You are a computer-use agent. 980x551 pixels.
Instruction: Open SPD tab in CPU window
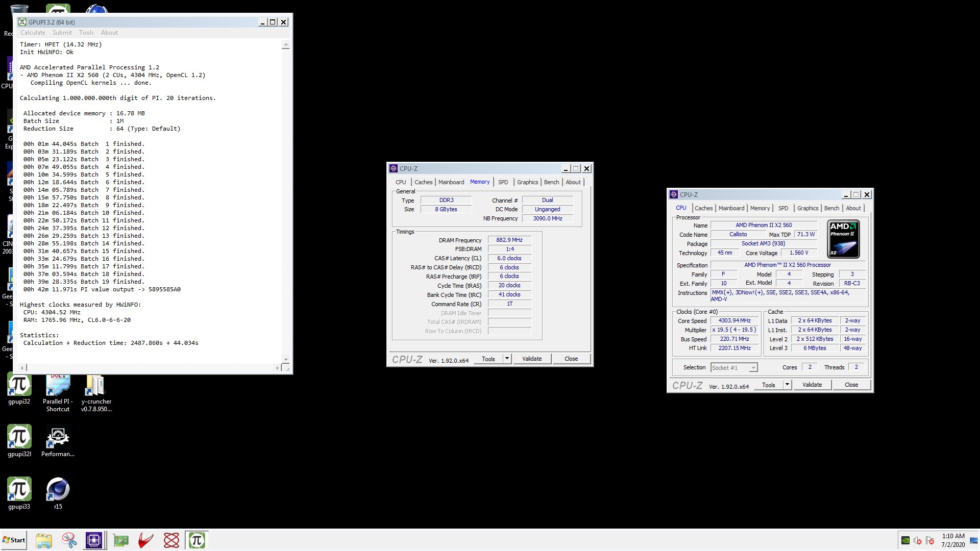(x=783, y=208)
